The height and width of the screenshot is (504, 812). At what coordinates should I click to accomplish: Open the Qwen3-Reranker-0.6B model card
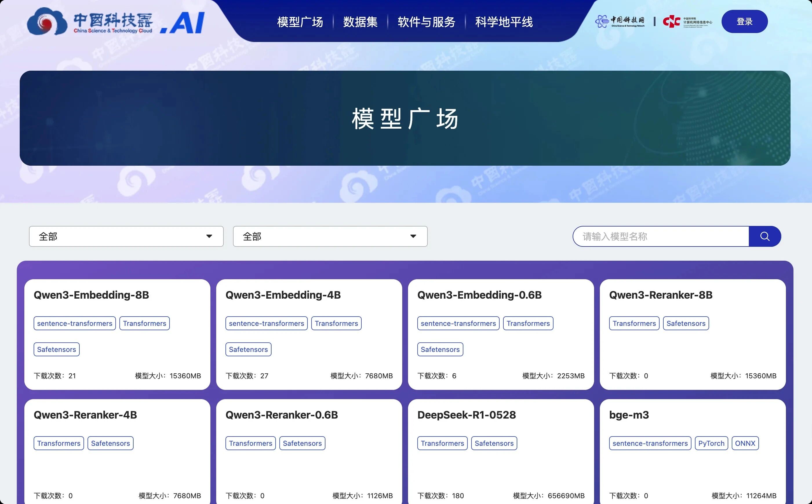click(309, 452)
